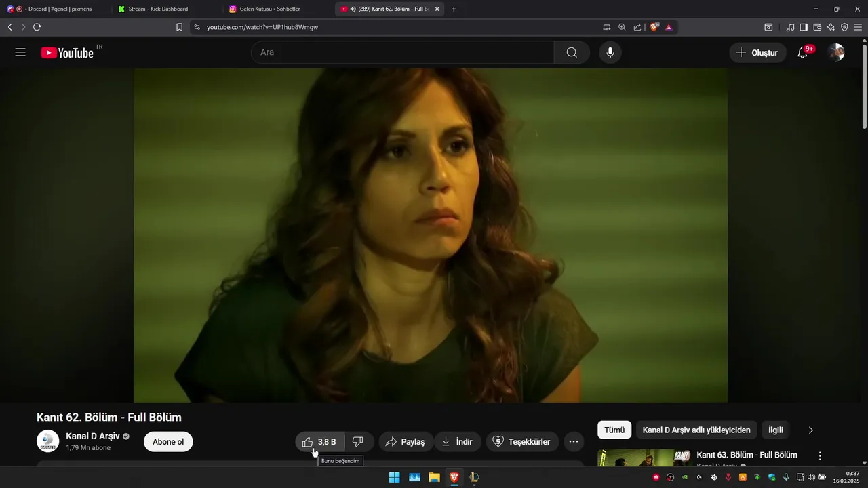
Task: Close the active YouTube browser tab
Action: click(437, 9)
